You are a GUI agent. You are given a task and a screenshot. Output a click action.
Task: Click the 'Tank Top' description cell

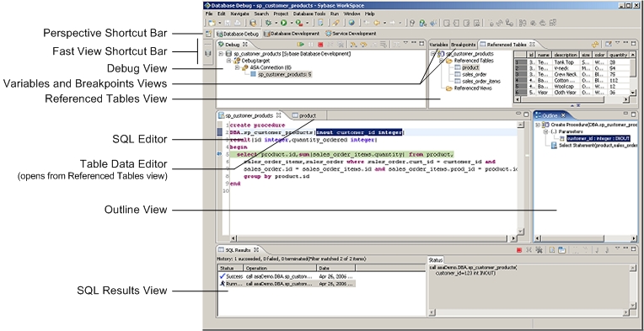pyautogui.click(x=566, y=62)
